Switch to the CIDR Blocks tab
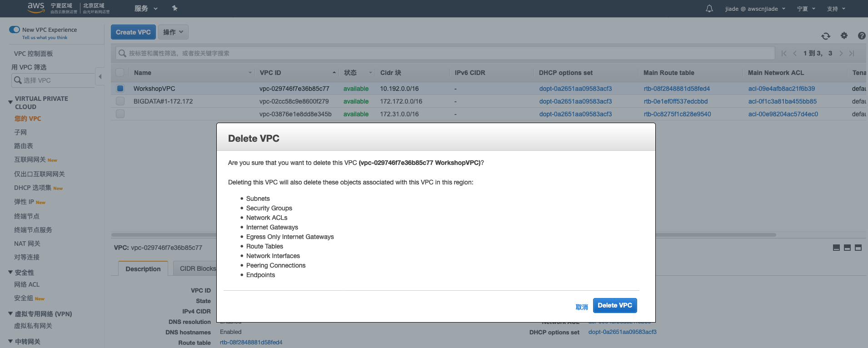 pyautogui.click(x=197, y=268)
